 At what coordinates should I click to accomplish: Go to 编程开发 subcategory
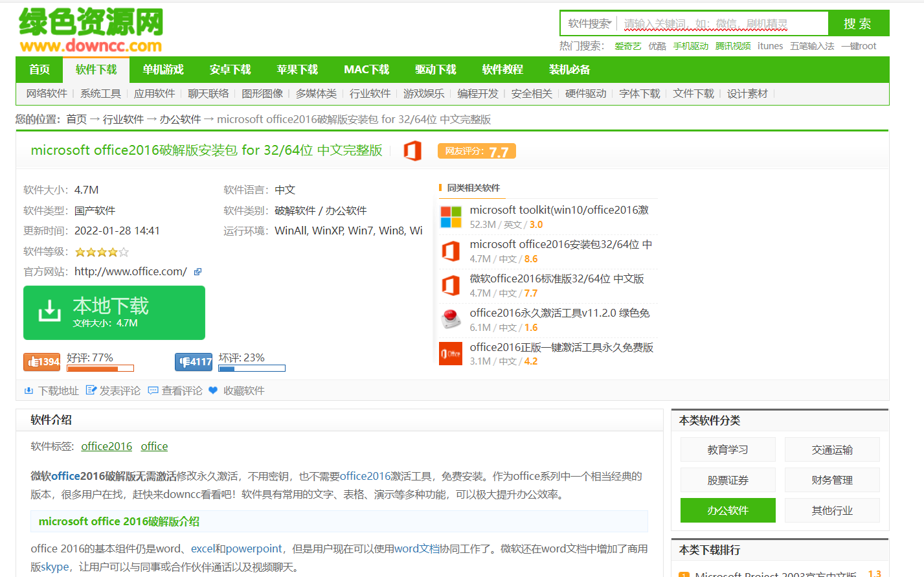(478, 94)
